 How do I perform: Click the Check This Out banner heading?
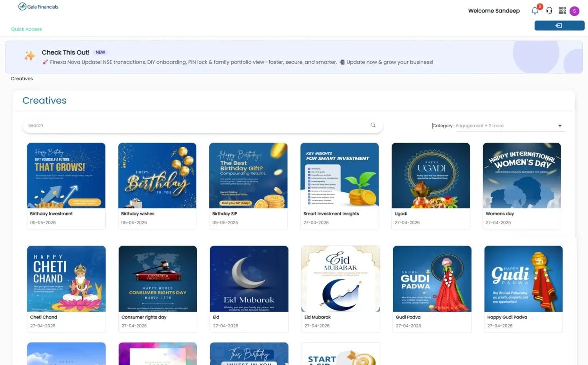click(65, 52)
